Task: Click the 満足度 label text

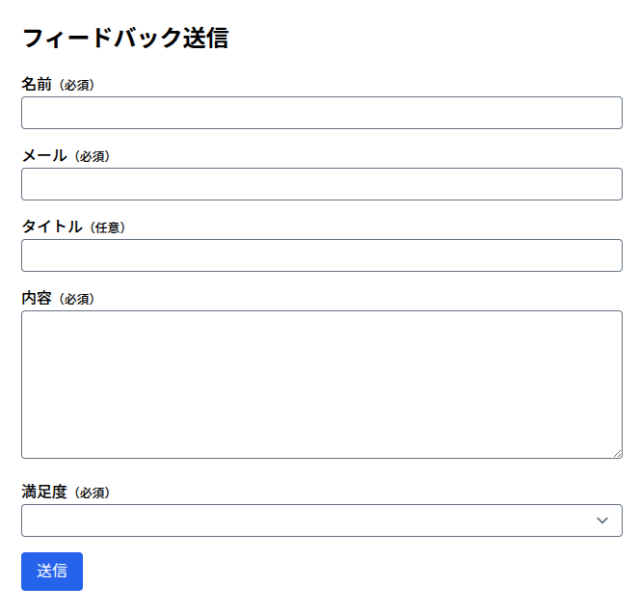Action: (44, 492)
